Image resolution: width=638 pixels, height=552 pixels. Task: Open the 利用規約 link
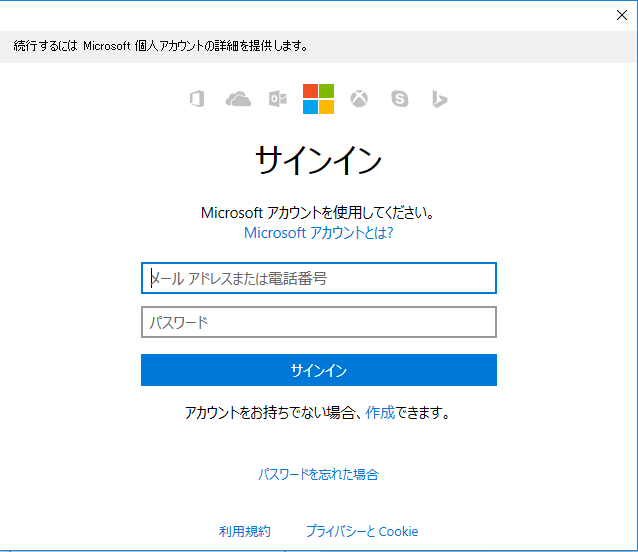[x=245, y=531]
